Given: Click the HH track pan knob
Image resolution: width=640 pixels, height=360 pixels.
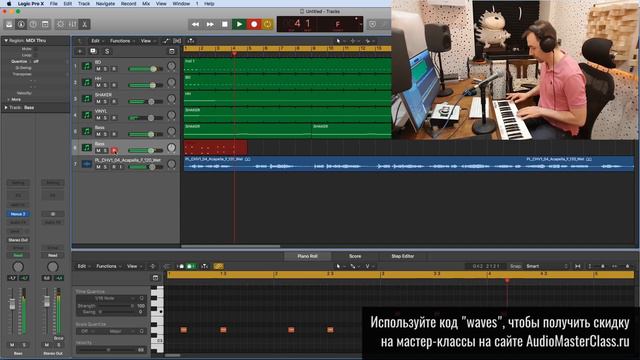Looking at the screenshot, I should (171, 82).
